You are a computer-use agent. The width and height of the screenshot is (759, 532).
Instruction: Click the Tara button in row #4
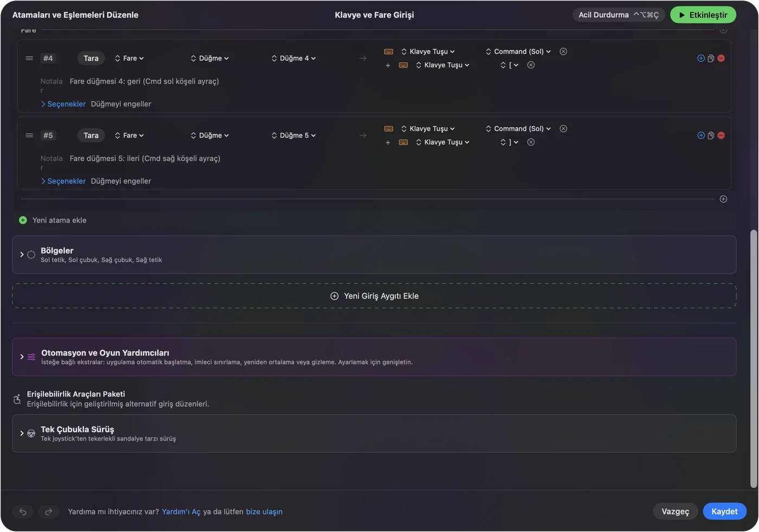91,58
